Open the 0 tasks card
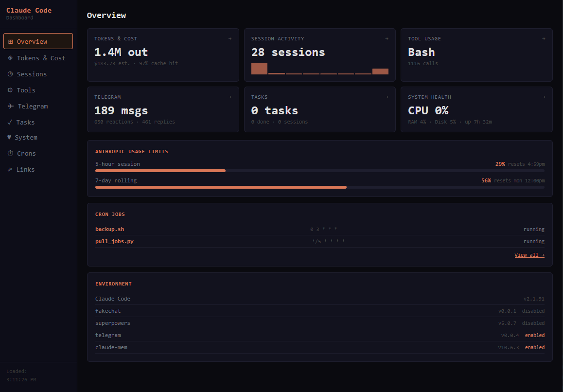Viewport: 563px width, 392px height. pyautogui.click(x=319, y=109)
